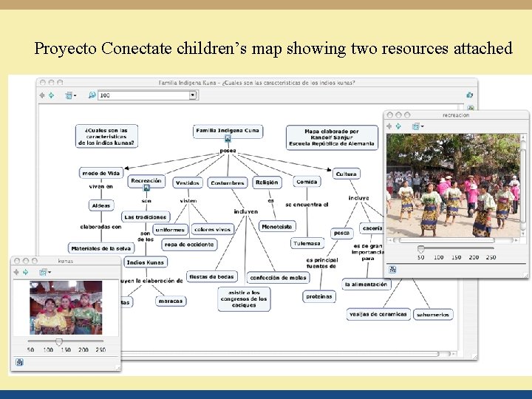Click forward arrow in recreacion window
This screenshot has width=532, height=399.
coord(398,126)
